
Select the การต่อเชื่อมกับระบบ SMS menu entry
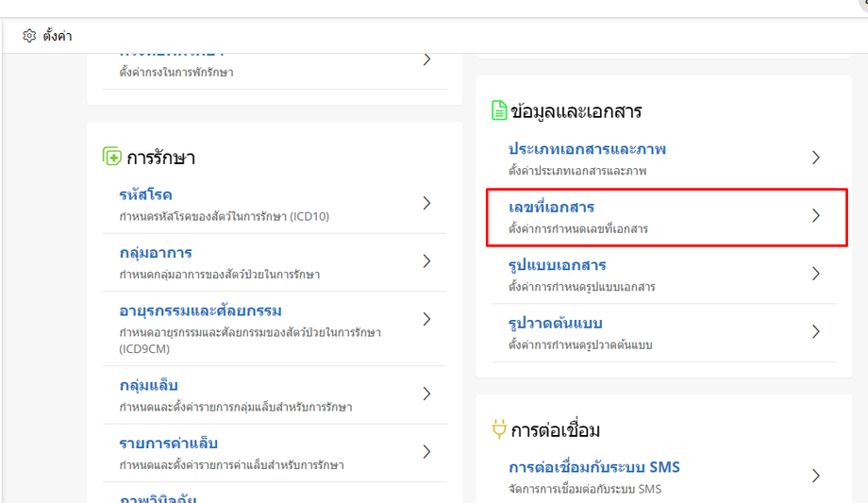point(593,467)
